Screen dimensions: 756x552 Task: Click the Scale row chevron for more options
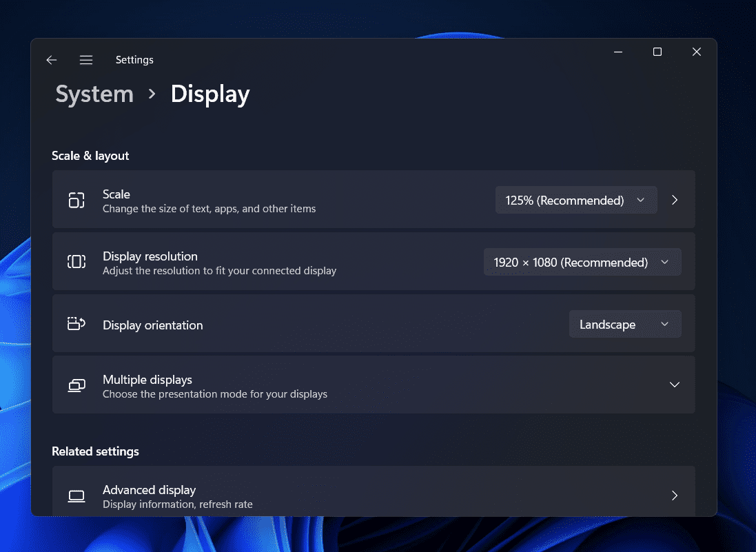point(674,200)
